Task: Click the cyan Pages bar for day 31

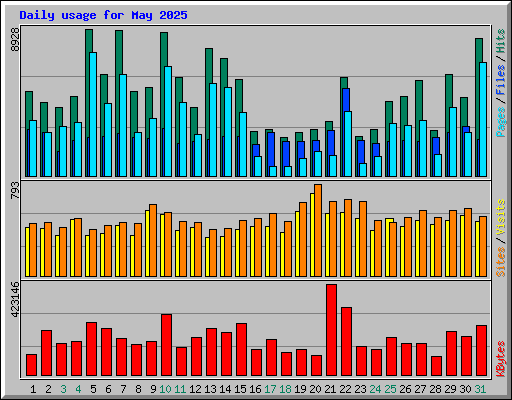Action: tap(483, 119)
